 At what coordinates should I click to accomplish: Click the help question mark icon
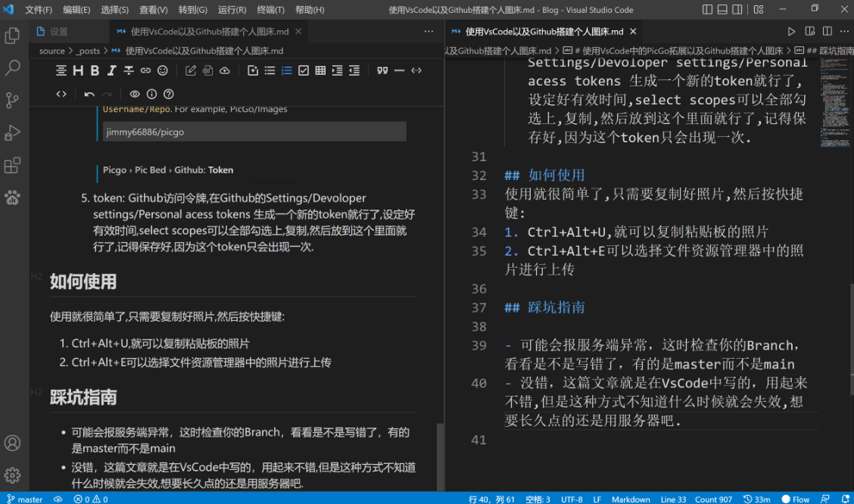point(168,94)
